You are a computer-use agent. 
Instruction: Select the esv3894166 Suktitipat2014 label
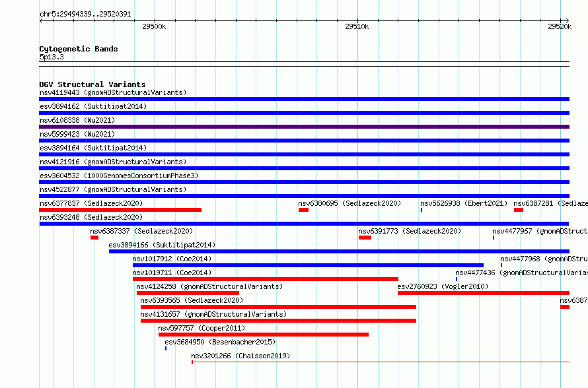click(x=162, y=245)
